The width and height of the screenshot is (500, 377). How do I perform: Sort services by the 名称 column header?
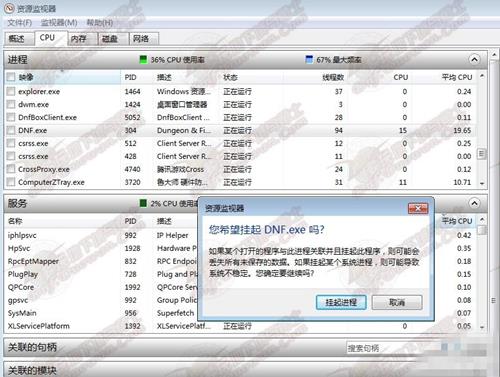click(x=15, y=221)
